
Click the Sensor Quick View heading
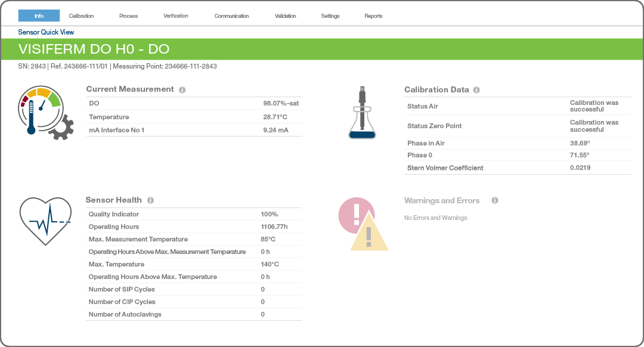coord(46,32)
